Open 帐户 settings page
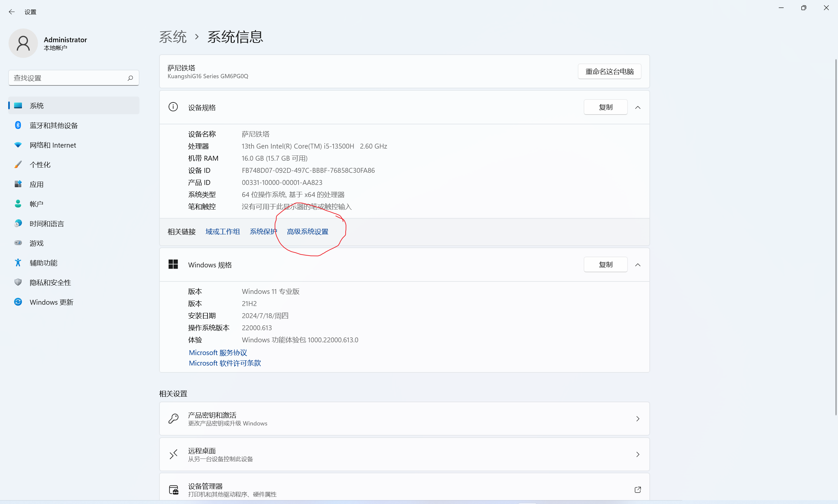Image resolution: width=838 pixels, height=504 pixels. [74, 204]
